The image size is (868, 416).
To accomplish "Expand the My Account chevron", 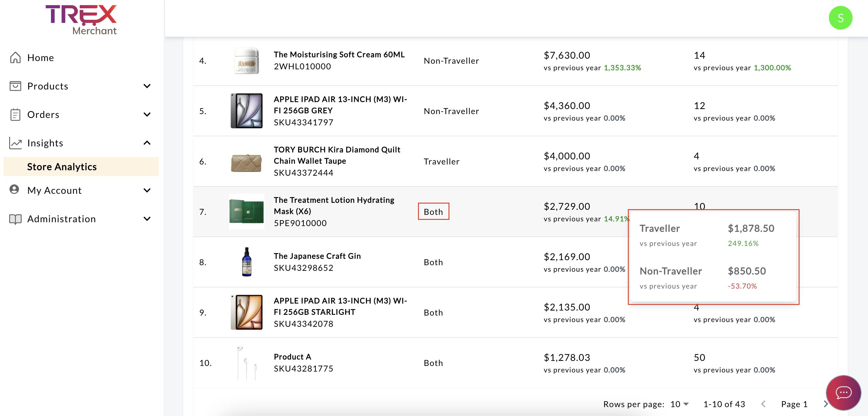I will [x=147, y=190].
